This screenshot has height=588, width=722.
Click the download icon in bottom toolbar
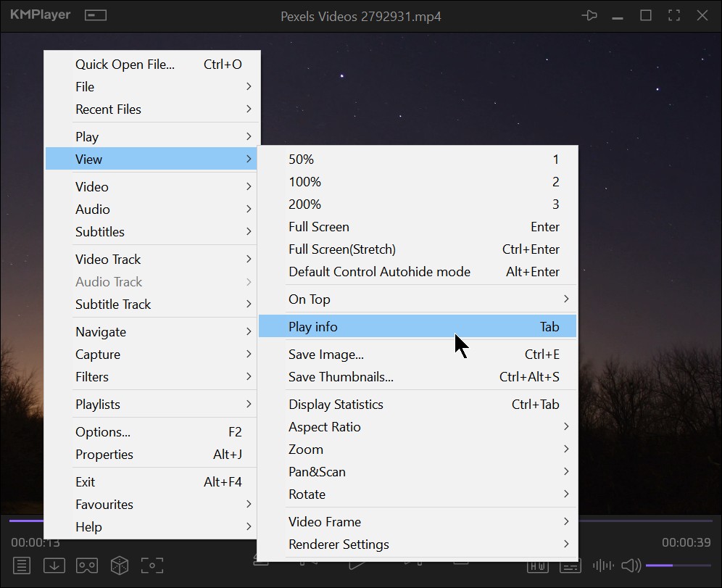[54, 565]
